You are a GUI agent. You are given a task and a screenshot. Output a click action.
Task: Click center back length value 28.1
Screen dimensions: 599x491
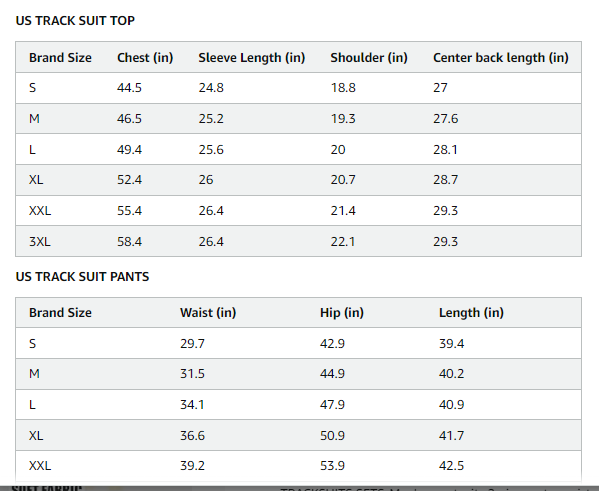(x=445, y=150)
